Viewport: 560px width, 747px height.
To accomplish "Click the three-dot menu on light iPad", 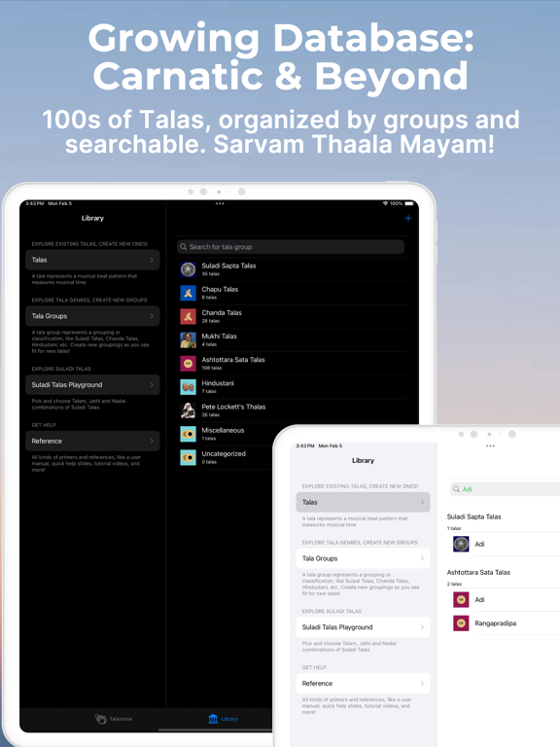I will point(490,445).
